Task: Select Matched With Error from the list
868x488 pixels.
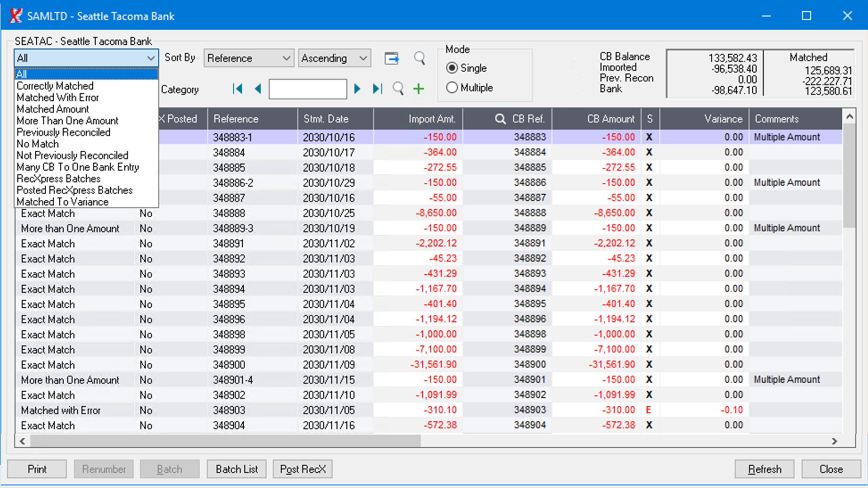Action: pos(57,97)
